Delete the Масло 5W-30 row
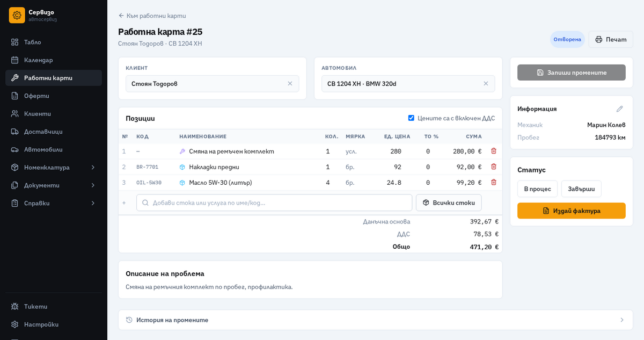 coord(494,182)
